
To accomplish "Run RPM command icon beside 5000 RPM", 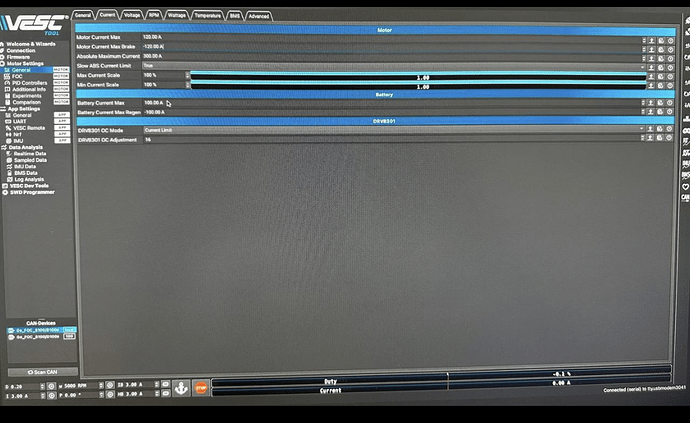I will click(x=110, y=386).
